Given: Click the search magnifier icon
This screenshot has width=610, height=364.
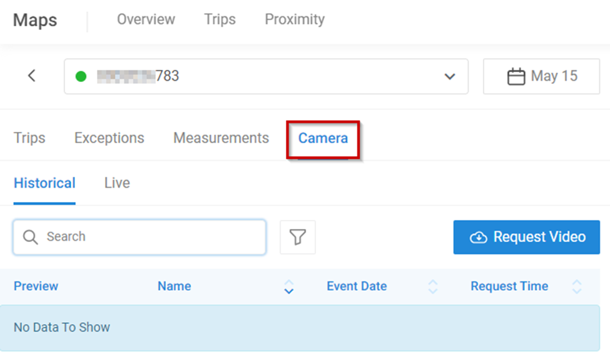Looking at the screenshot, I should [x=30, y=237].
